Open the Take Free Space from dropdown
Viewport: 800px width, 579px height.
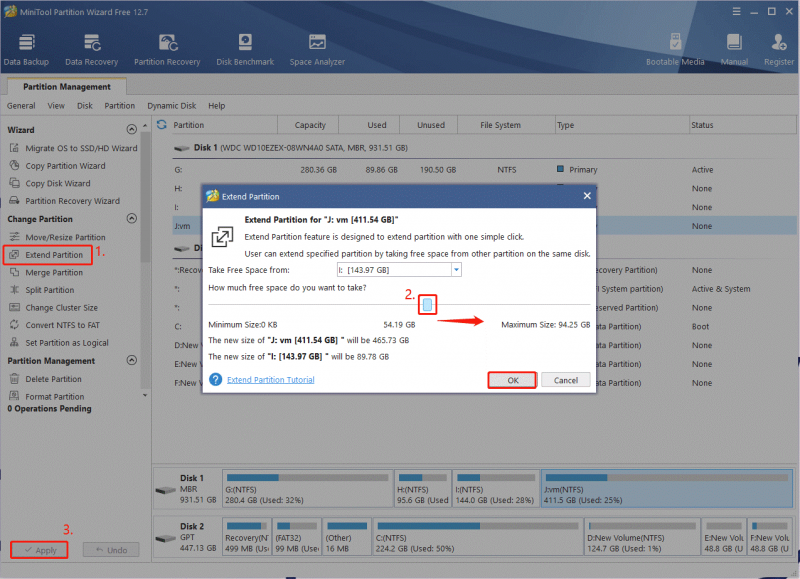(x=399, y=270)
